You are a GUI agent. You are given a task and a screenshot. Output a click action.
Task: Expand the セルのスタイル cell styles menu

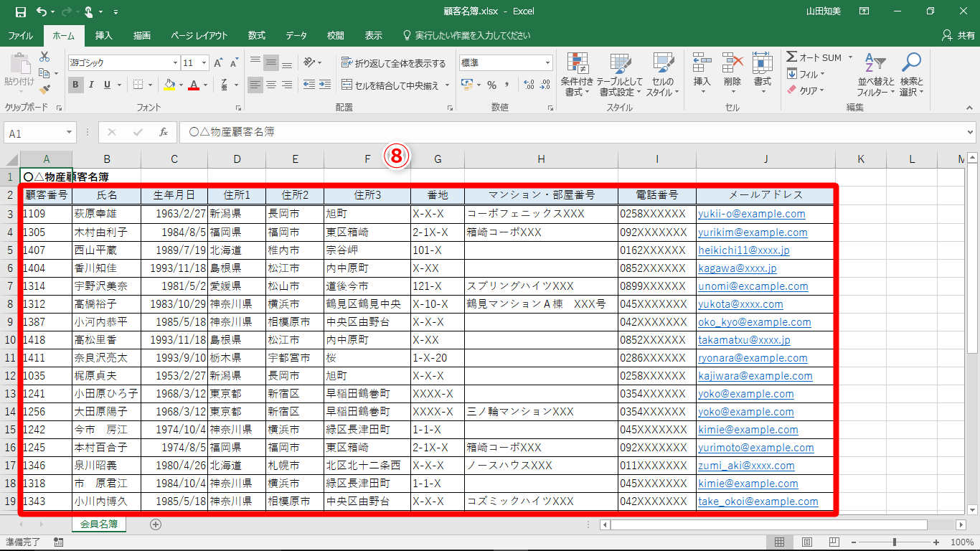click(663, 75)
